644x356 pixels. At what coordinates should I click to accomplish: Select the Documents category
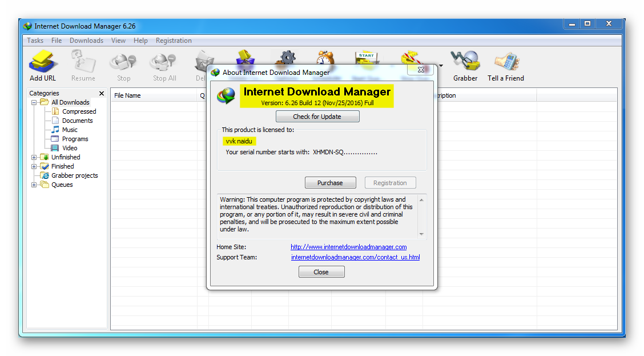[77, 121]
